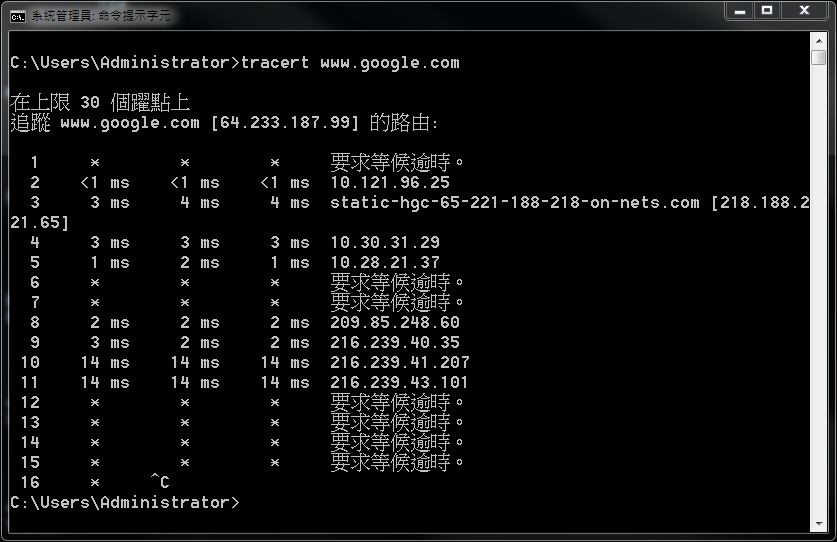Click the last C:\Users\Administrator> prompt line

tap(125, 502)
